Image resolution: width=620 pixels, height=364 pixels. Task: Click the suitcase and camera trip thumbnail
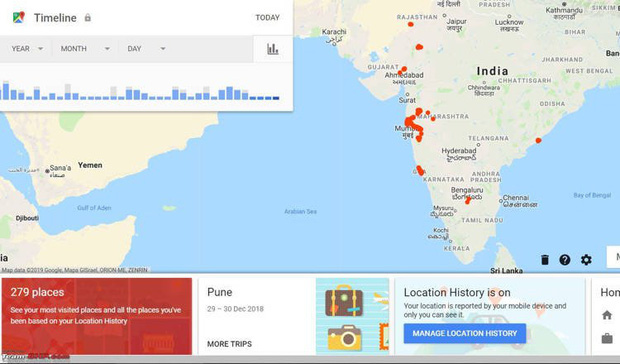click(x=352, y=316)
